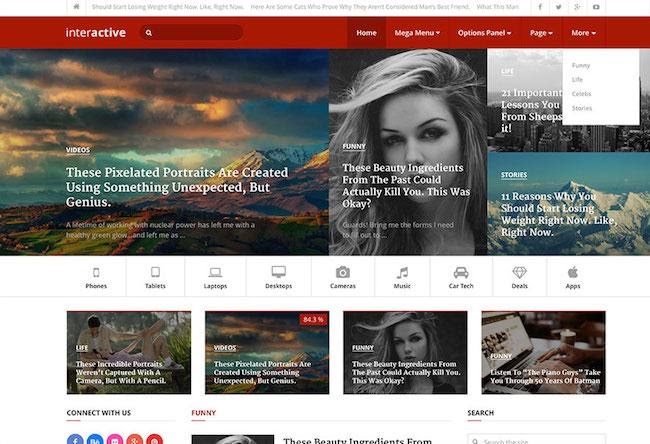Open the Piano Guys Batman article thumbnail
Viewport: 650px width, 444px height.
tap(543, 351)
